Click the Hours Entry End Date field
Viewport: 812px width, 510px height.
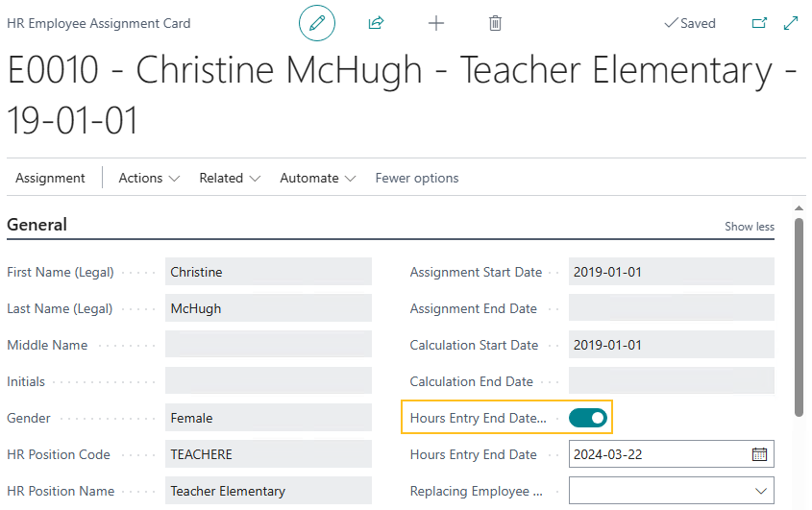point(658,454)
